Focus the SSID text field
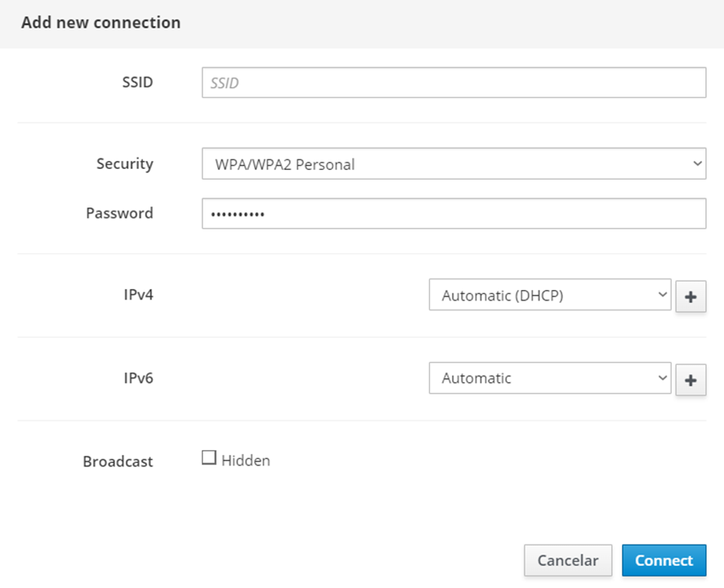The height and width of the screenshot is (588, 724). (454, 82)
